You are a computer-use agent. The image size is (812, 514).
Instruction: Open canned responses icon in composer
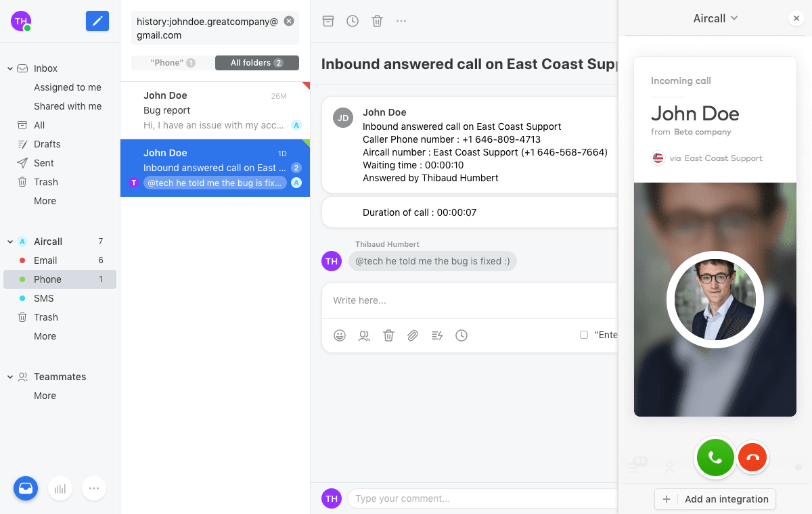pyautogui.click(x=437, y=335)
